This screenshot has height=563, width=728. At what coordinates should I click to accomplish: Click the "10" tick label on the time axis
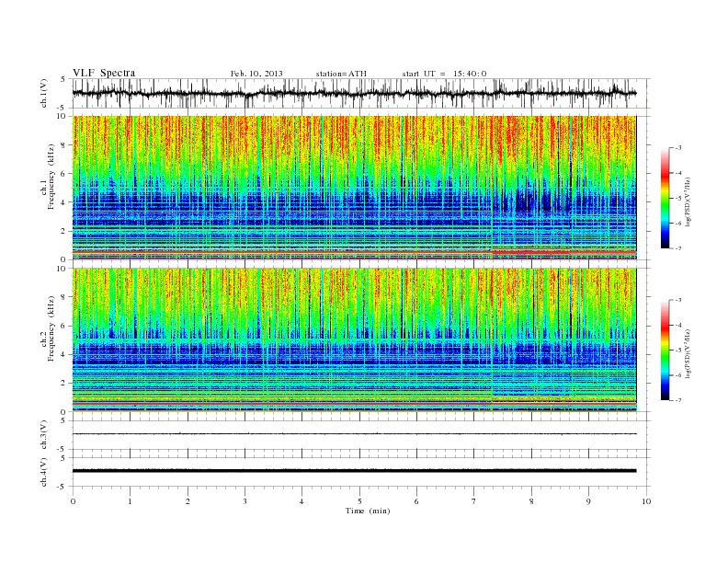click(x=646, y=501)
